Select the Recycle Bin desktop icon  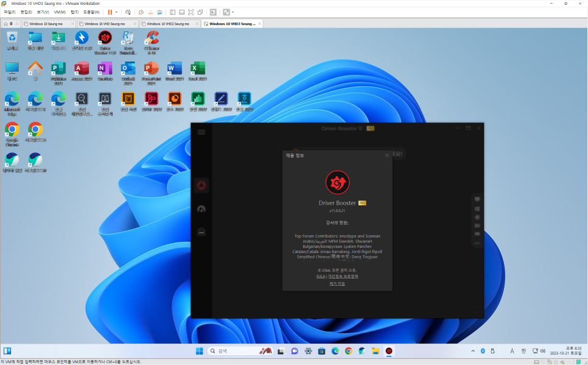(x=12, y=41)
